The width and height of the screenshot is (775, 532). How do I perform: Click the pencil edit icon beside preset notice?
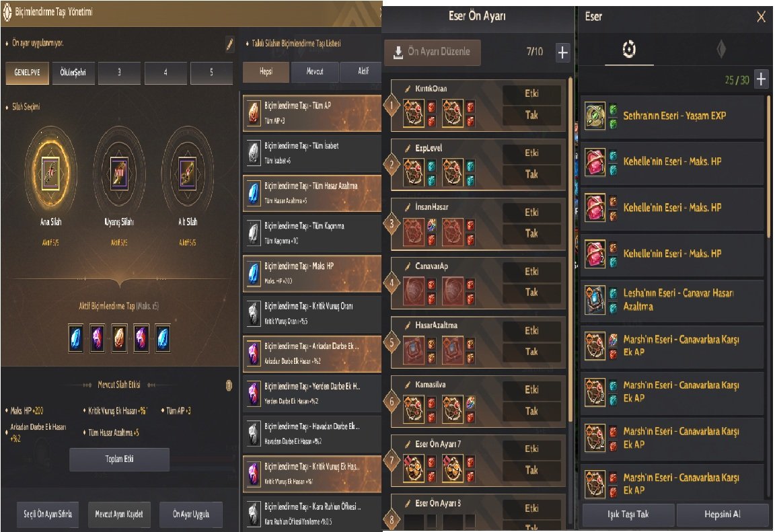[x=229, y=44]
